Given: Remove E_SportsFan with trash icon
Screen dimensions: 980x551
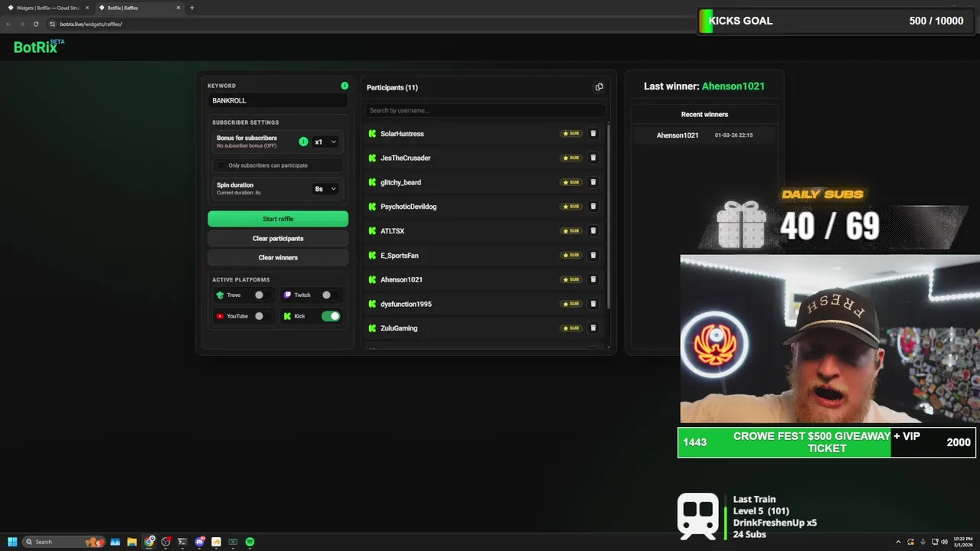Looking at the screenshot, I should [593, 255].
